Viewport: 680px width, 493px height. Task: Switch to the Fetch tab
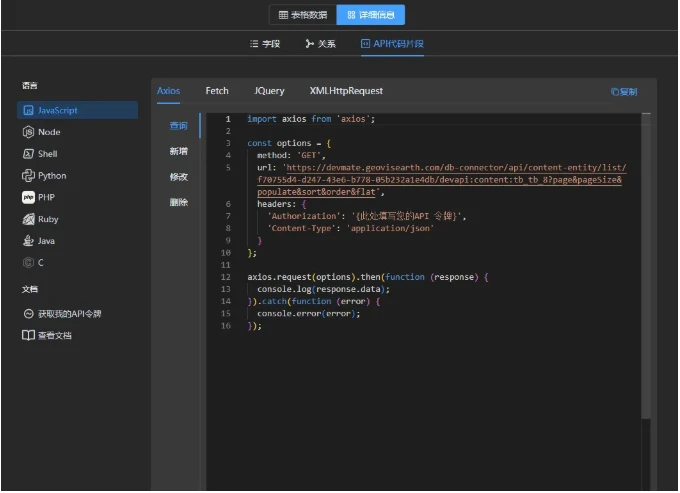click(217, 91)
